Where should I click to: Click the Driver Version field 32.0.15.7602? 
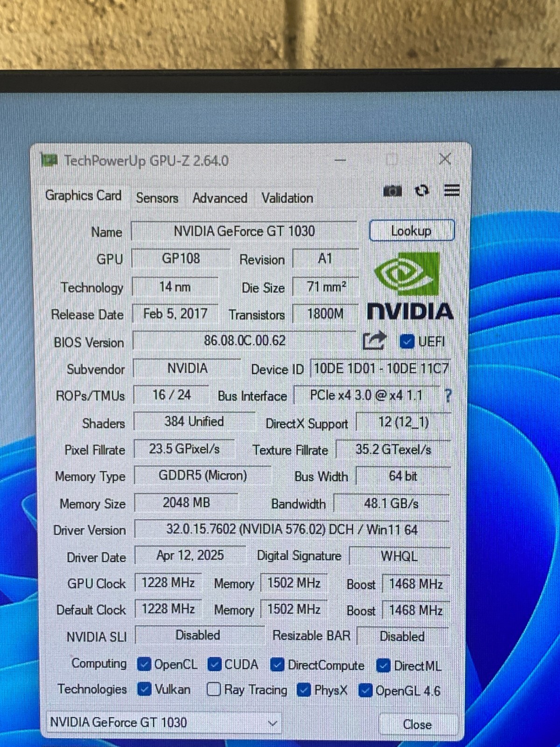pos(292,530)
